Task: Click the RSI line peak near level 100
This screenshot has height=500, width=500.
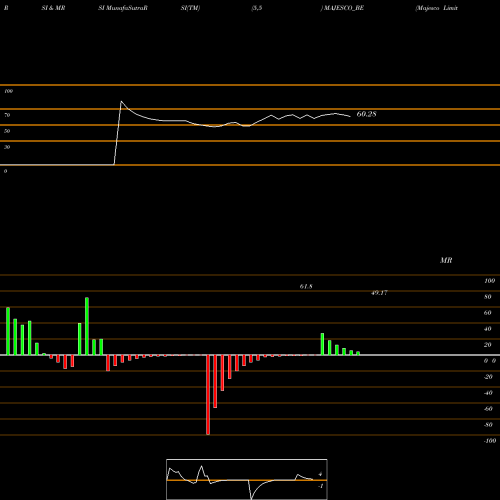Action: 121,101
